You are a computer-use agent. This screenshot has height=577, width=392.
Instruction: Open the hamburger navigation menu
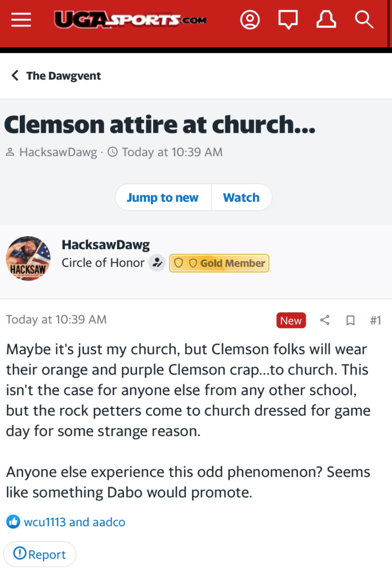[21, 20]
